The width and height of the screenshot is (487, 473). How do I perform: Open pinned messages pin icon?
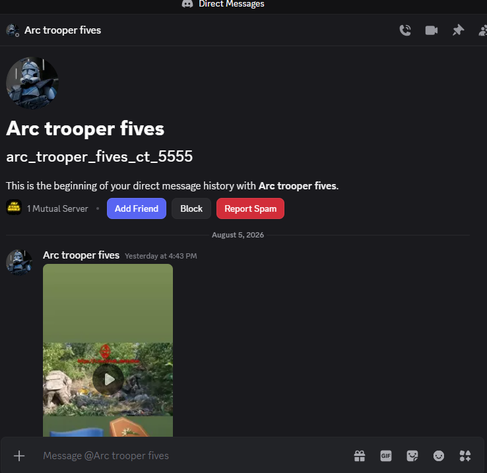(458, 30)
